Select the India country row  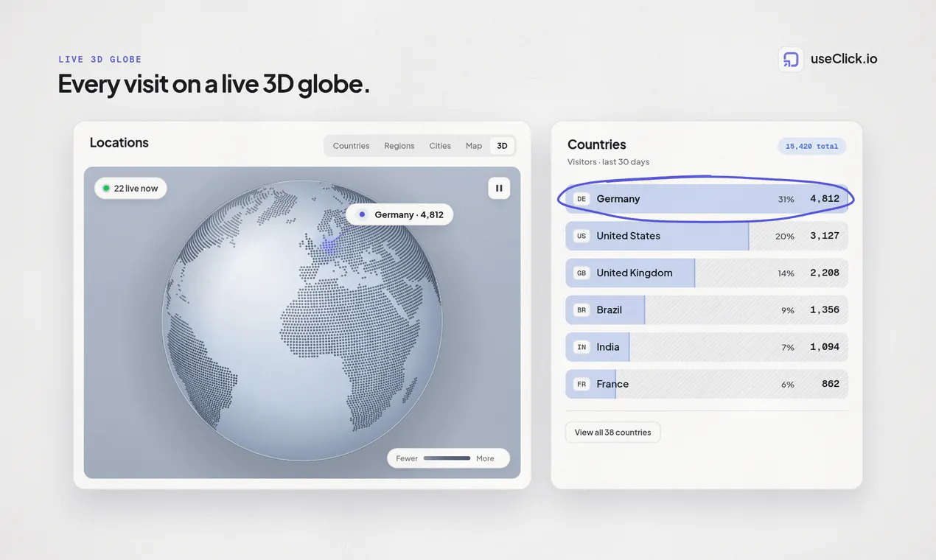point(707,347)
